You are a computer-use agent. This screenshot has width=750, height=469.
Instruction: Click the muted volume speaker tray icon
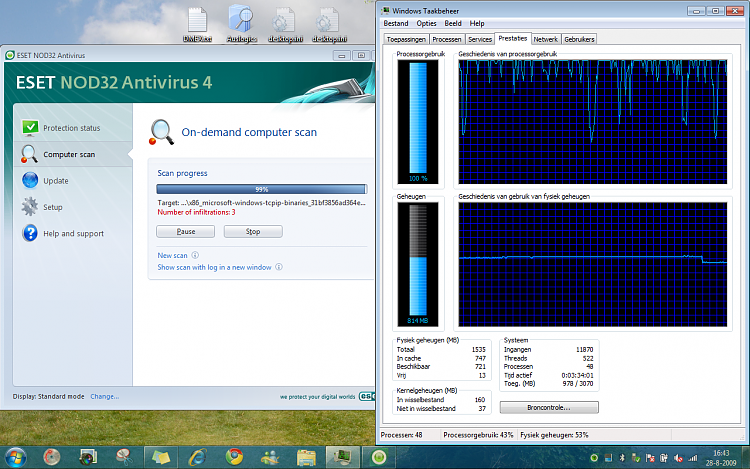[x=678, y=458]
